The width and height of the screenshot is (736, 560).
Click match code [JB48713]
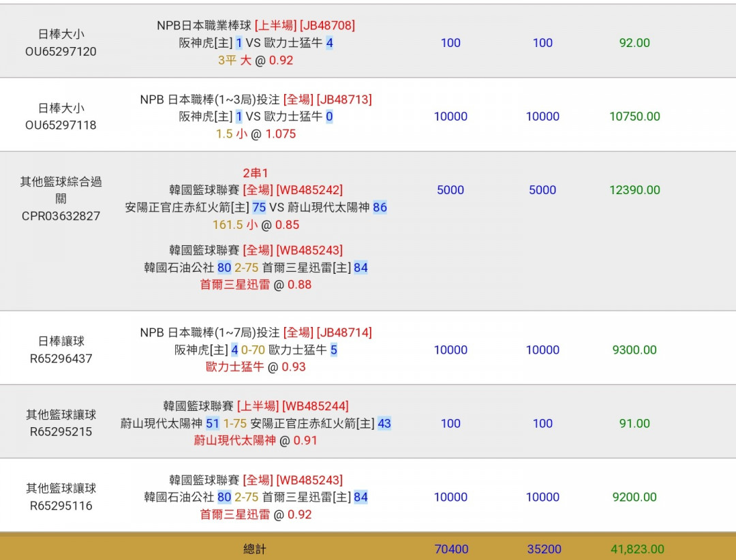click(344, 99)
